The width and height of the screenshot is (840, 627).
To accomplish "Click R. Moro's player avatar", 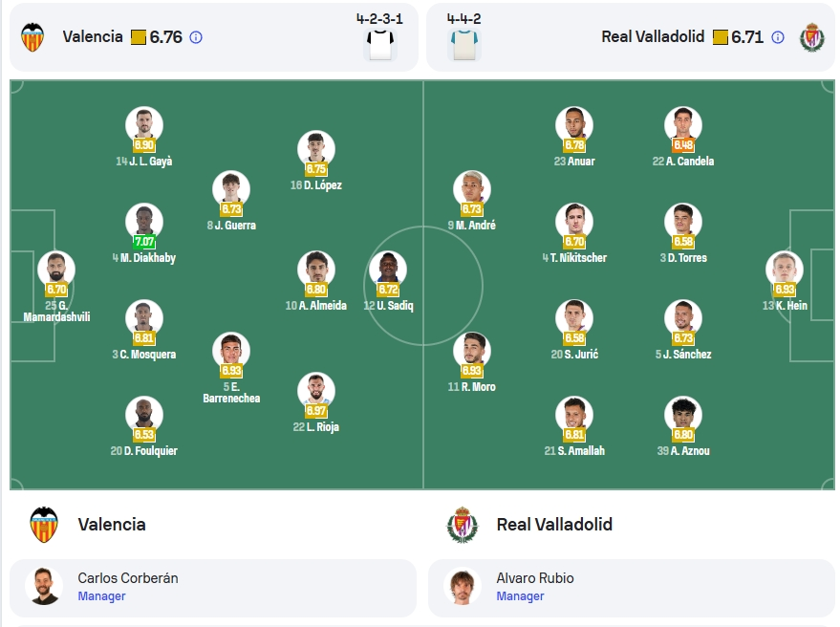I will (471, 351).
